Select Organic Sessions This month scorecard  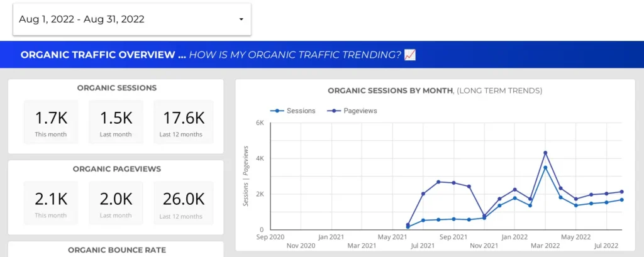[x=51, y=122]
